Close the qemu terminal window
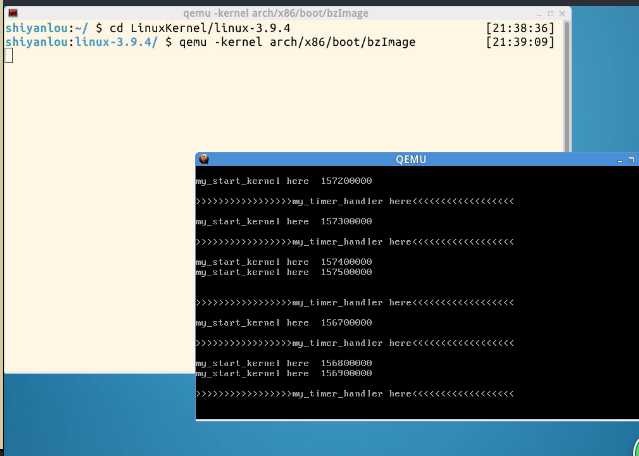Viewport: 639px width, 456px height. [562, 13]
